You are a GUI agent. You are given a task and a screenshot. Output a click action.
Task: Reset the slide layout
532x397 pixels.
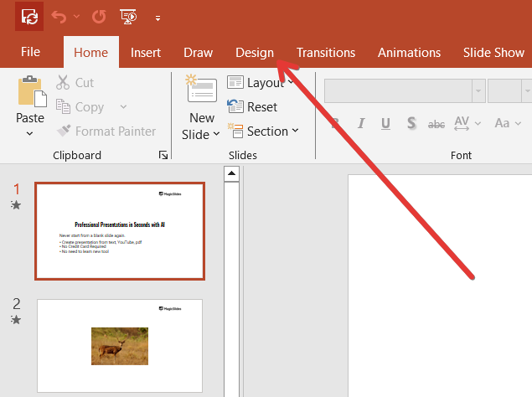click(253, 107)
